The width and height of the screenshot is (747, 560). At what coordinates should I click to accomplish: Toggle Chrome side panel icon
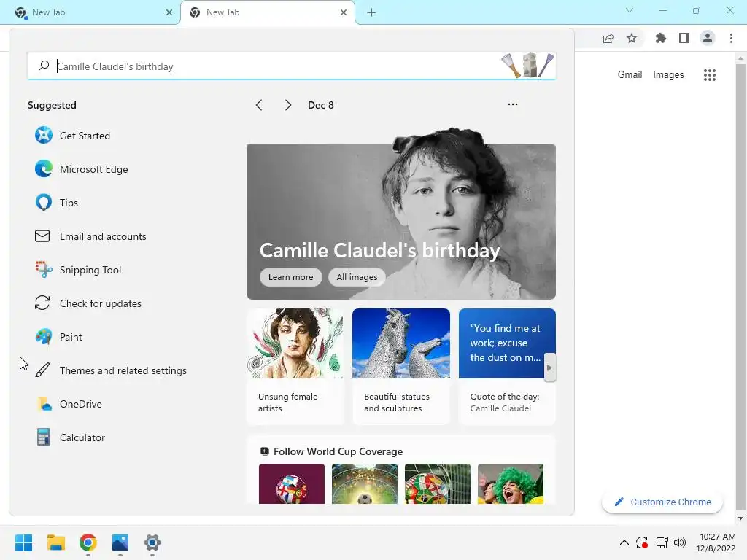click(684, 38)
